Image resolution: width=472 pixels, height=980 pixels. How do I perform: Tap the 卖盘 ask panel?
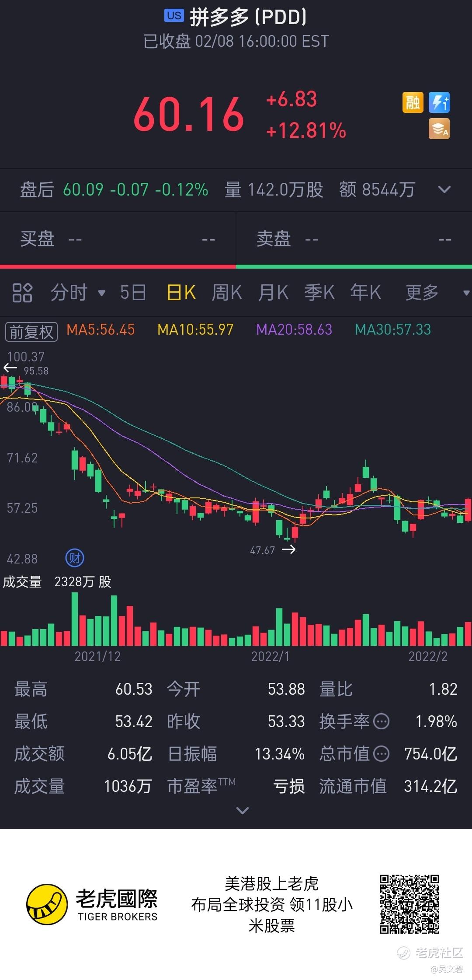tap(354, 239)
